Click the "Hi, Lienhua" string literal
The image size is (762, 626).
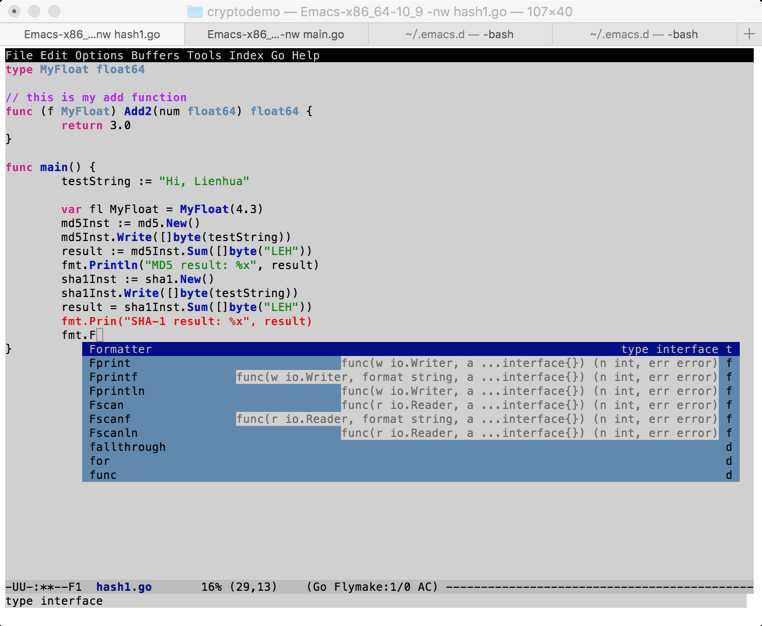(204, 181)
